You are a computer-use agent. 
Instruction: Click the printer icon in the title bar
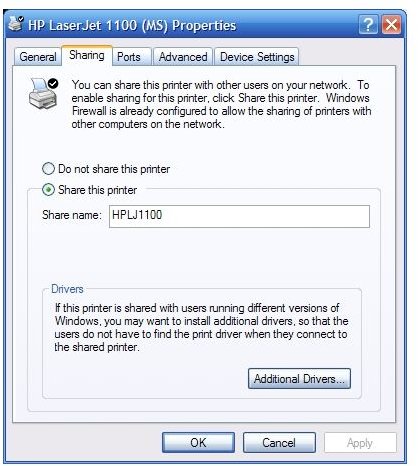point(16,24)
